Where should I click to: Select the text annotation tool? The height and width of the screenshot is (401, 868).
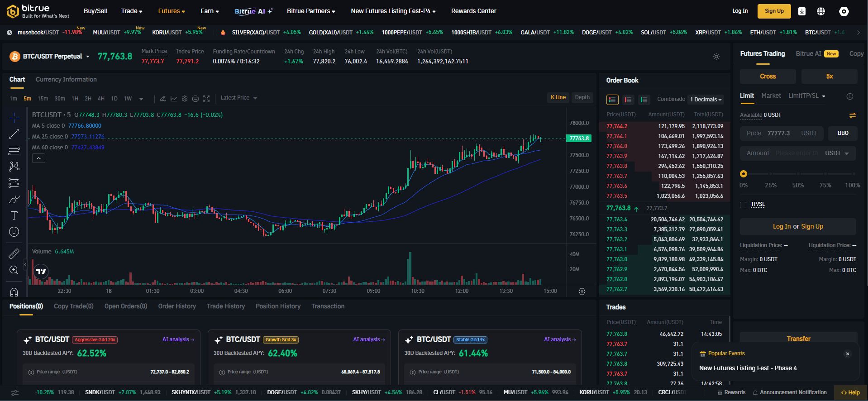click(14, 215)
